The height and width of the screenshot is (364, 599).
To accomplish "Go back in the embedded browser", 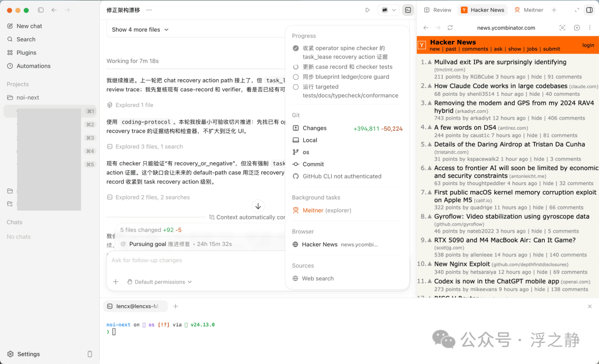I will (x=426, y=28).
